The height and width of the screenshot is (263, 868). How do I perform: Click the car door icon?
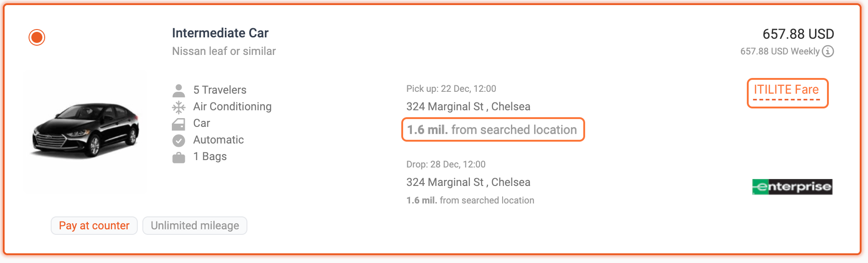[x=179, y=124]
